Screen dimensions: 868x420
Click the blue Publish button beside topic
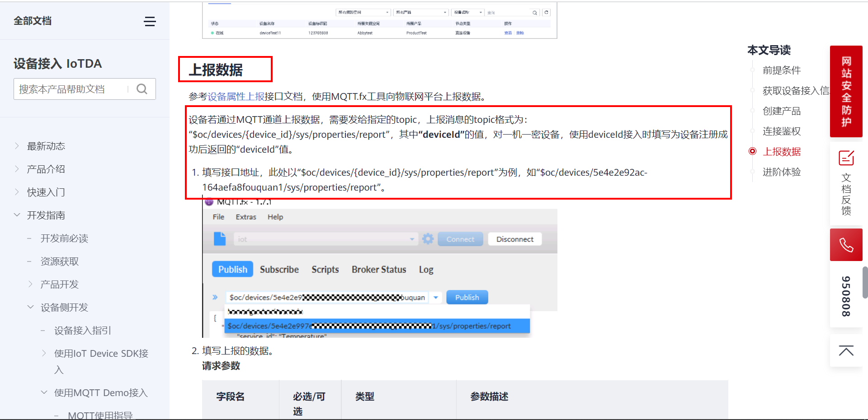click(x=467, y=297)
